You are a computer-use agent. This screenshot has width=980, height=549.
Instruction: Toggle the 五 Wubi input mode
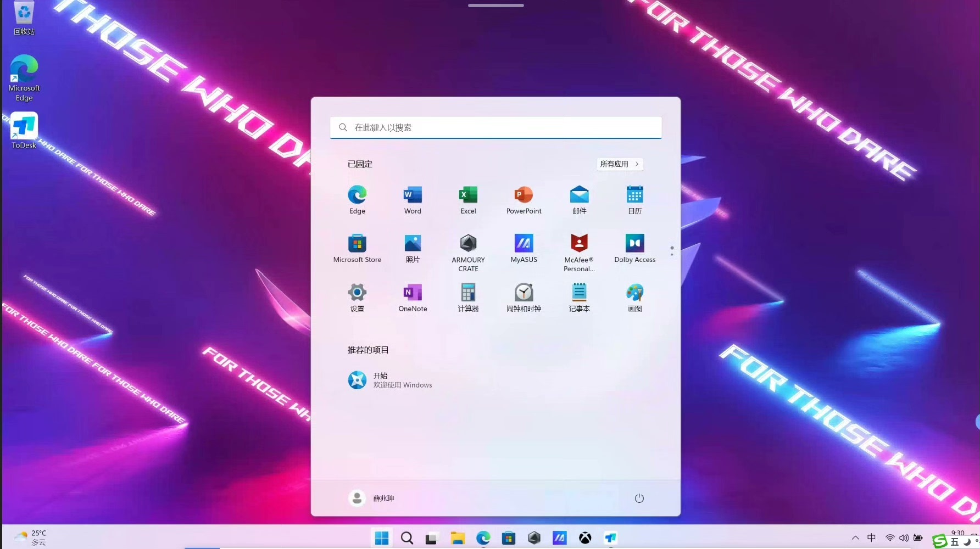coord(955,542)
